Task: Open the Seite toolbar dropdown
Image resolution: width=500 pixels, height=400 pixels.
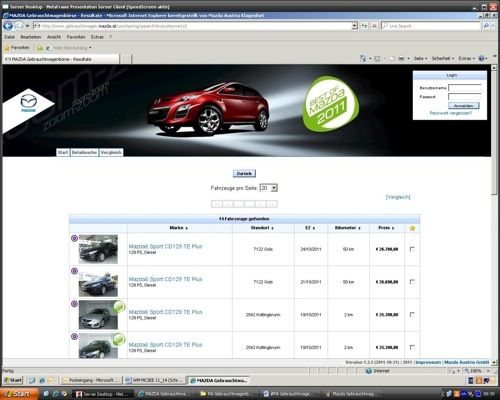Action: pos(420,58)
